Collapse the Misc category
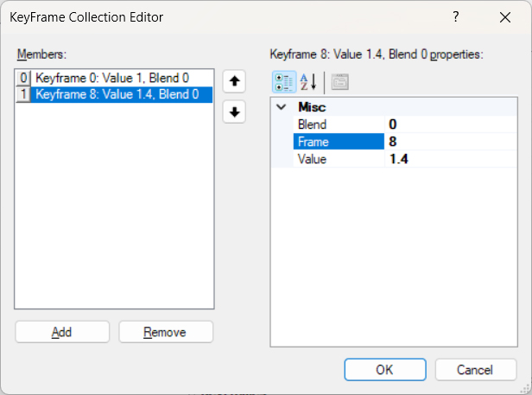The width and height of the screenshot is (532, 395). (281, 107)
